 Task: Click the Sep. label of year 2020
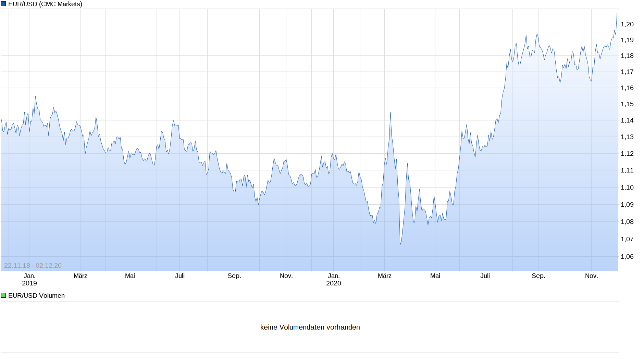pyautogui.click(x=538, y=276)
